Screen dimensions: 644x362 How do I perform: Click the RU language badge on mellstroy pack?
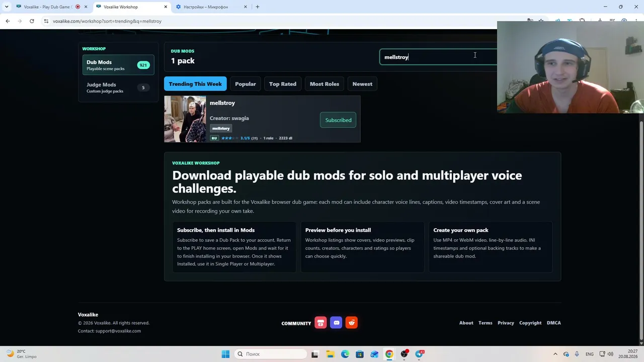click(214, 138)
